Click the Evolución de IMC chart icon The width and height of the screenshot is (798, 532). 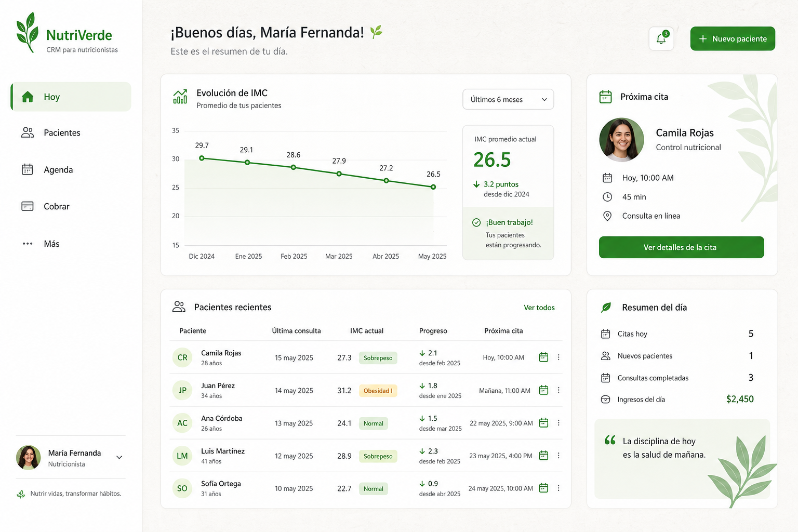point(180,97)
